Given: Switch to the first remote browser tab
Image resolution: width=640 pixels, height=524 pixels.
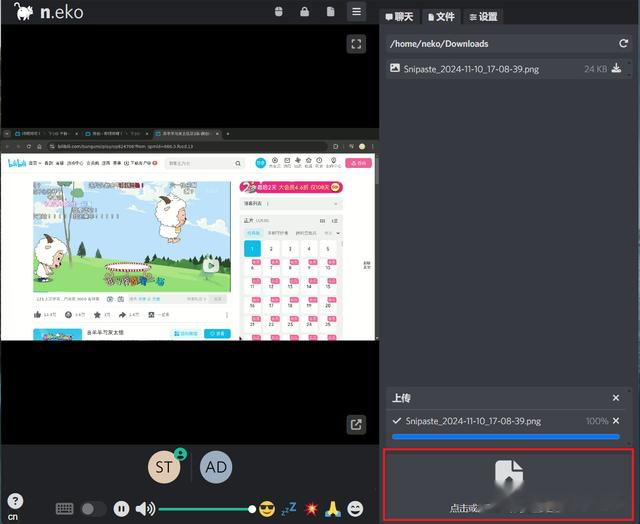Looking at the screenshot, I should pyautogui.click(x=46, y=133).
